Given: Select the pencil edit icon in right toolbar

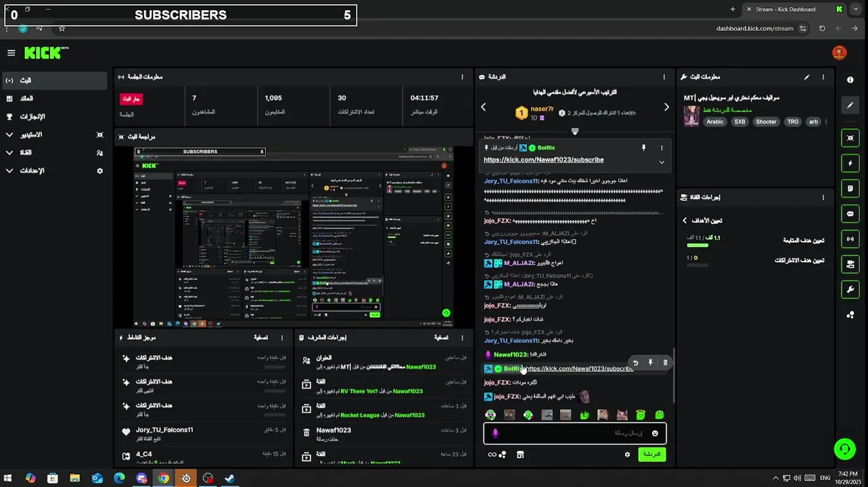Looking at the screenshot, I should 850,106.
